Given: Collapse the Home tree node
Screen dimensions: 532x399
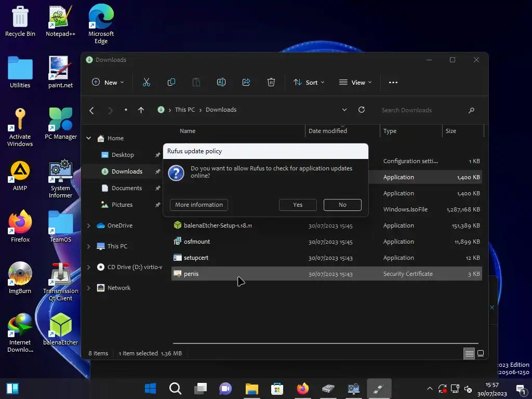Looking at the screenshot, I should [88, 138].
